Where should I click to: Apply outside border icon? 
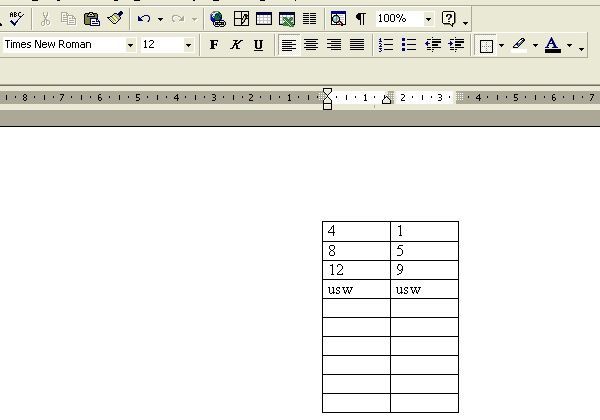(486, 46)
